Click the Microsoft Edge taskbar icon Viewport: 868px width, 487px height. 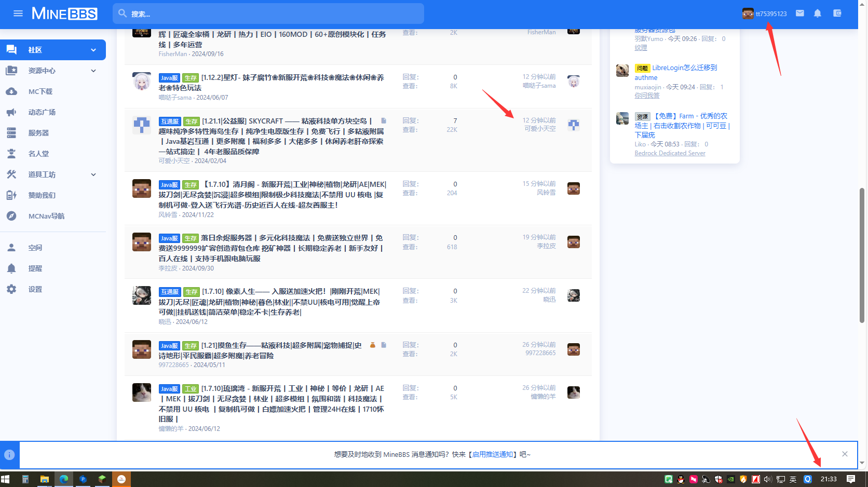[64, 479]
